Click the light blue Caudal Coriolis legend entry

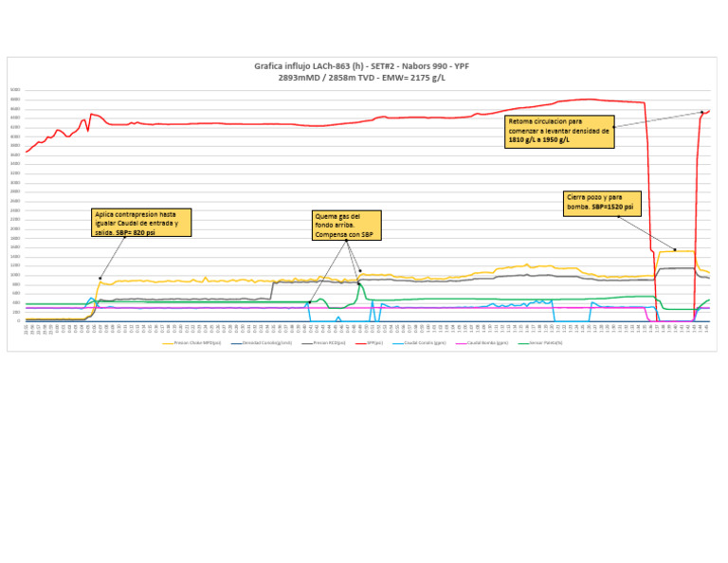[x=420, y=343]
